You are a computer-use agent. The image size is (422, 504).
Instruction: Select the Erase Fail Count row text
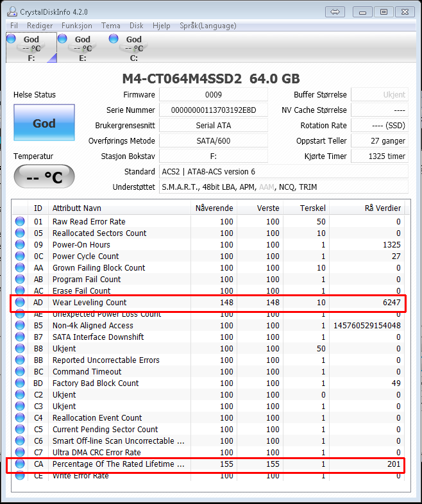point(81,290)
